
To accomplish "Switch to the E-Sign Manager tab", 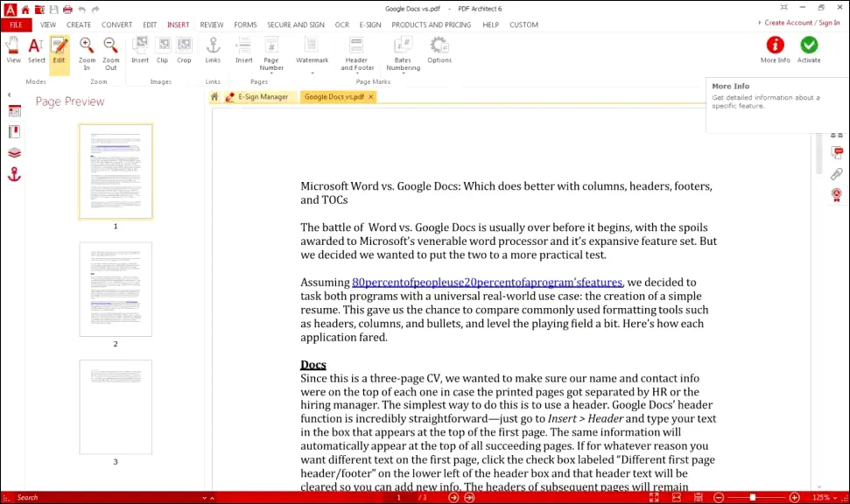I will (262, 97).
